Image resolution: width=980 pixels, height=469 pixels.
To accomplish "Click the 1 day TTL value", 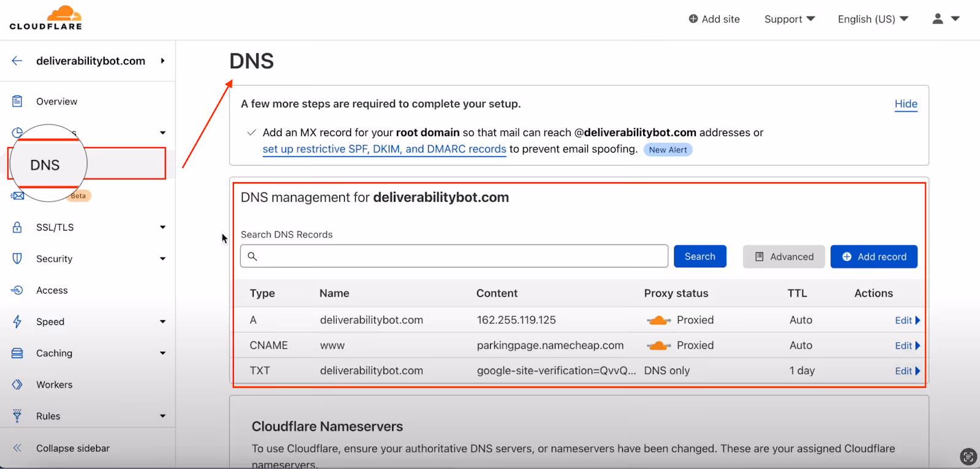I will point(802,370).
